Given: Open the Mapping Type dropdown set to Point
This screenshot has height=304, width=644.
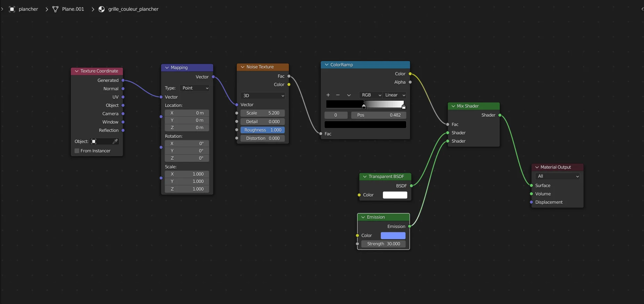Looking at the screenshot, I should (195, 88).
